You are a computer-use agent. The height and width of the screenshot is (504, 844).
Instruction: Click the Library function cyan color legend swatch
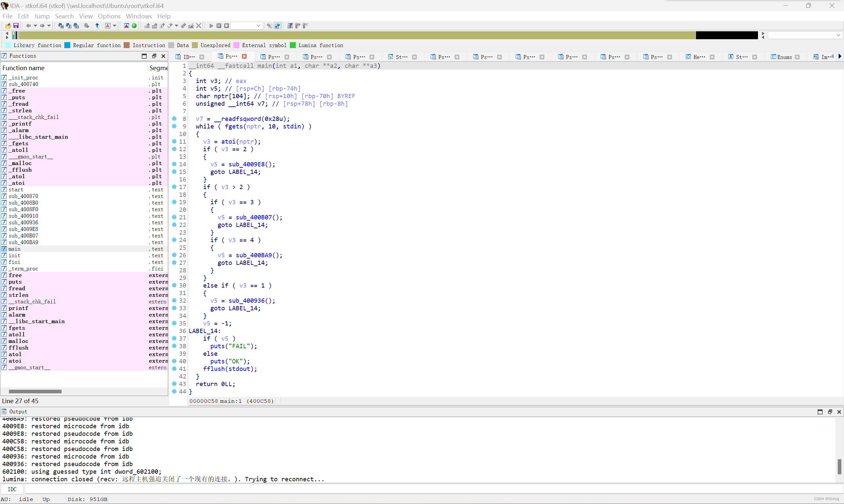[x=7, y=45]
